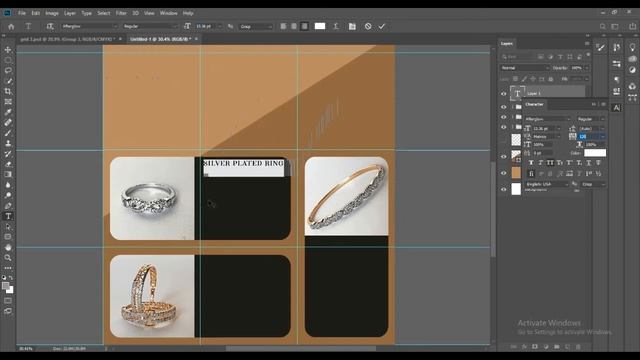
Task: Toggle the Character and Paragraph panels button
Action: tap(352, 27)
